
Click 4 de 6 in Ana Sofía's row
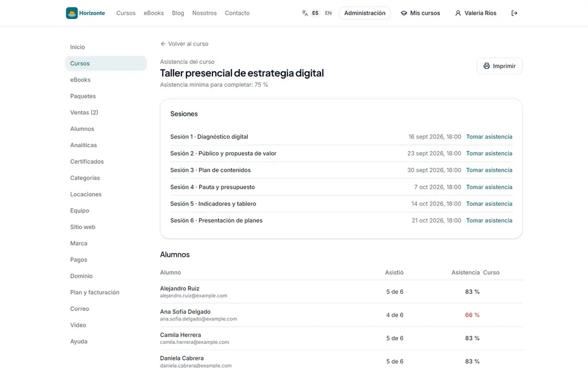point(395,315)
